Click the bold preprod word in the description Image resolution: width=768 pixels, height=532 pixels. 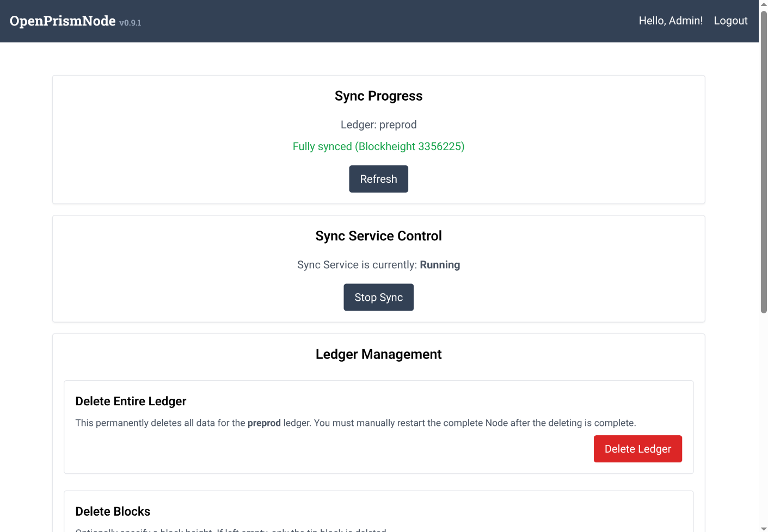(x=264, y=423)
